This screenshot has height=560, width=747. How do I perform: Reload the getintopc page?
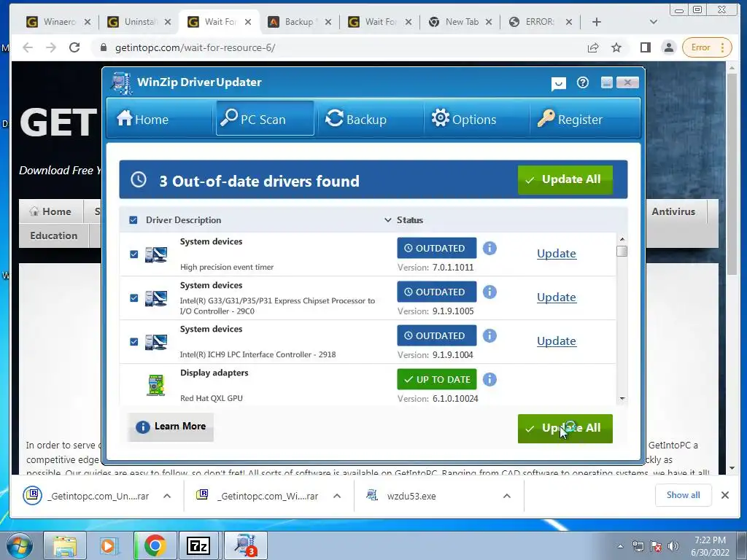click(74, 47)
